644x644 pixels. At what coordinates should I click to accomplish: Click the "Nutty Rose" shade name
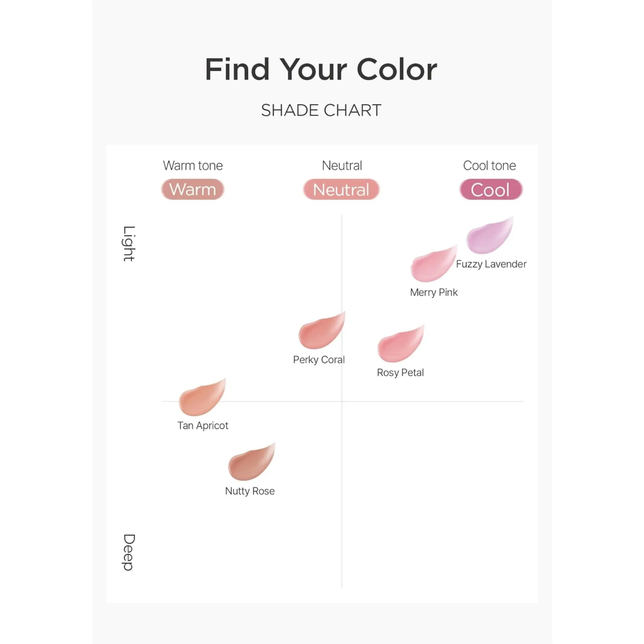[x=250, y=491]
